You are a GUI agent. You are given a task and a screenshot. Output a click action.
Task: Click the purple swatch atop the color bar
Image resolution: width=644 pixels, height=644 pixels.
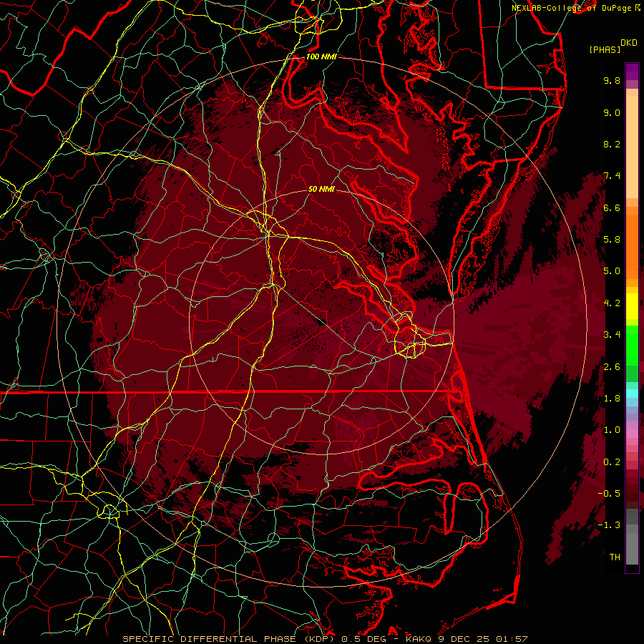point(632,72)
